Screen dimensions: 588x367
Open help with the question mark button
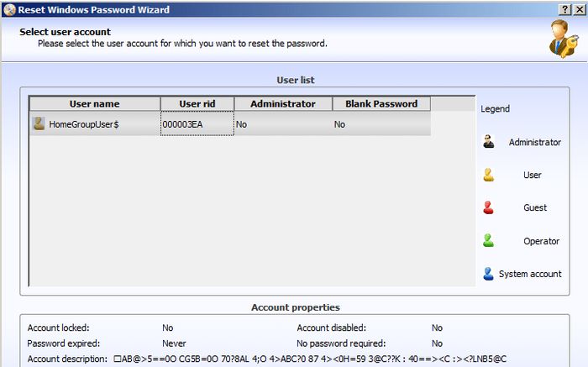pyautogui.click(x=564, y=8)
